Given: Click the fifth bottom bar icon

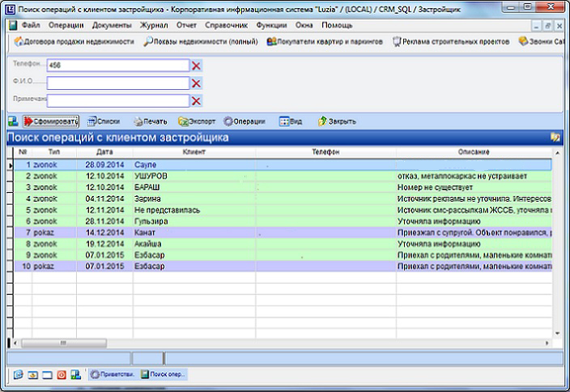Looking at the screenshot, I should 75,374.
